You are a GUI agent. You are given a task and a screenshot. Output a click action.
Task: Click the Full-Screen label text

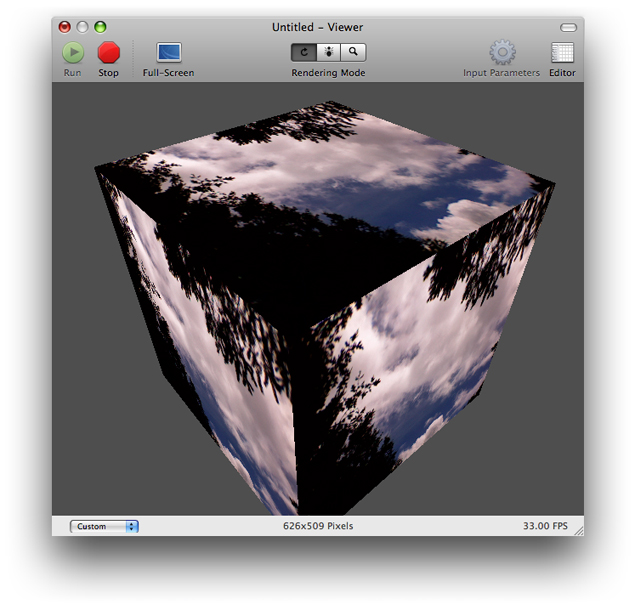pos(169,73)
